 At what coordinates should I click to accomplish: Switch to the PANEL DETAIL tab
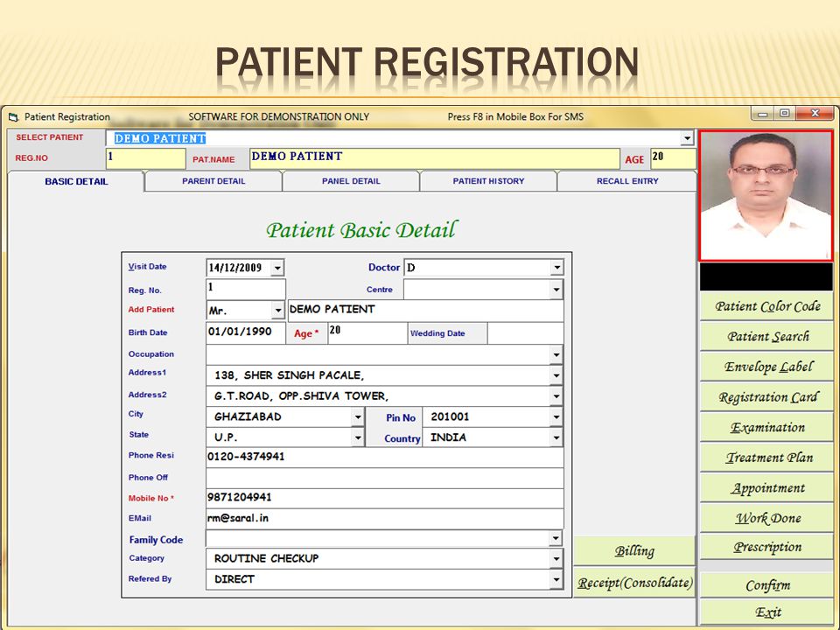coord(351,181)
